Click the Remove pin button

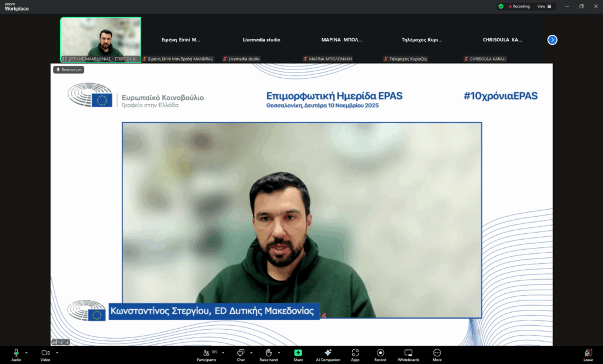[69, 70]
